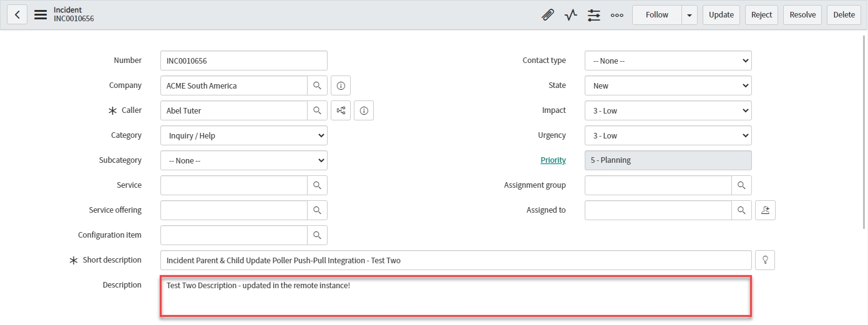Image resolution: width=868 pixels, height=325 pixels.
Task: Click the Caller info preview icon
Action: pyautogui.click(x=364, y=110)
